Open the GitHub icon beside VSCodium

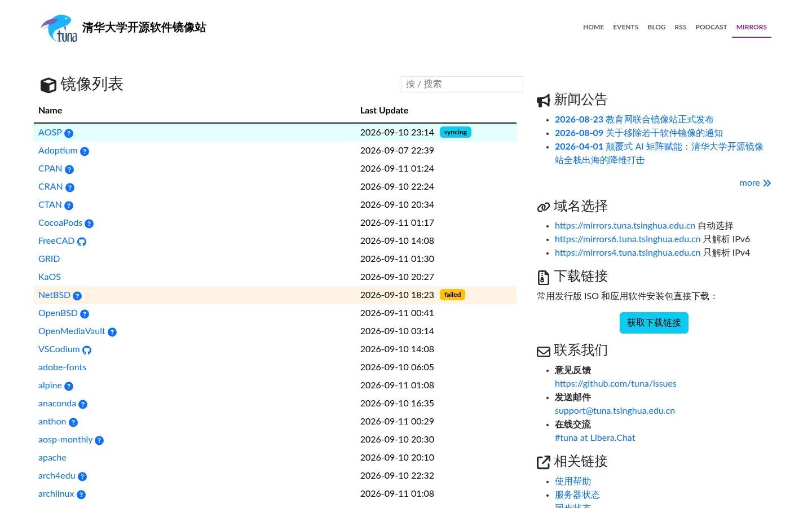(87, 350)
